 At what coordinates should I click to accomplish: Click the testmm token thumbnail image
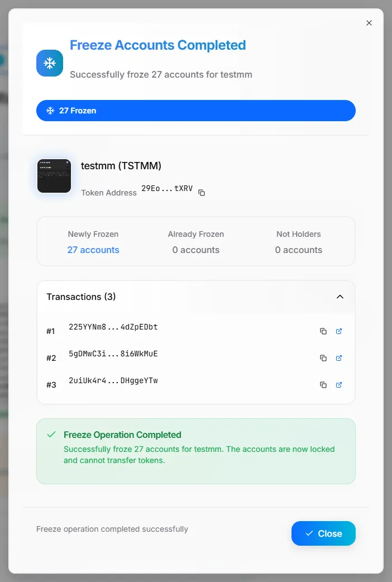tap(54, 176)
